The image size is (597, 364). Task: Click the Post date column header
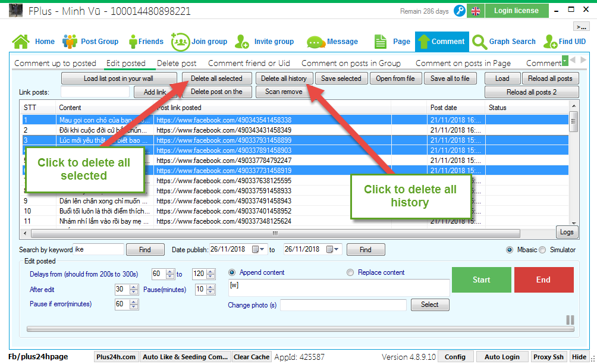point(456,108)
